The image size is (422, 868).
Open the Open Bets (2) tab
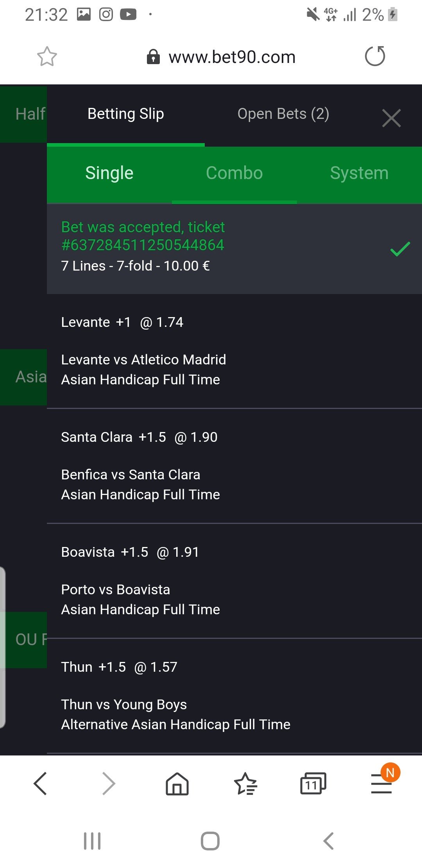(x=283, y=114)
